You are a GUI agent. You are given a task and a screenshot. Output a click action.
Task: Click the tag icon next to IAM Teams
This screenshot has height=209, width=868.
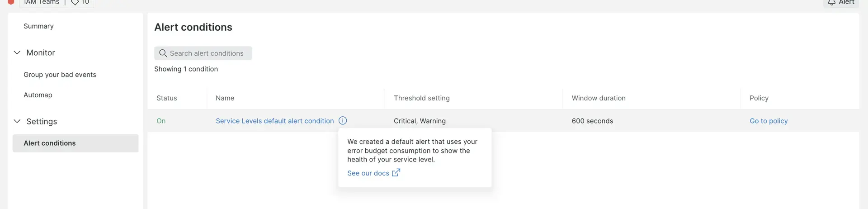75,2
